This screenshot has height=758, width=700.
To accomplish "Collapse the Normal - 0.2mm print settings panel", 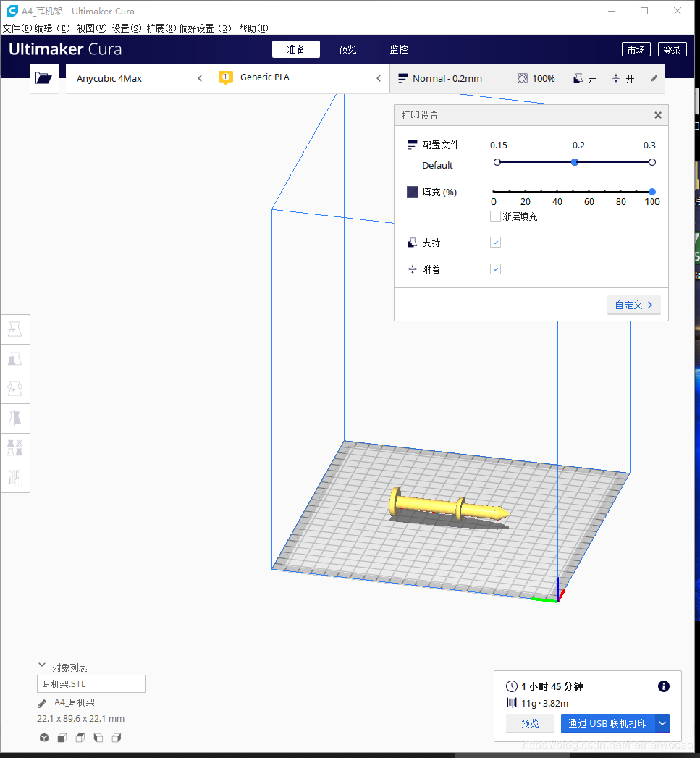I will tap(528, 78).
